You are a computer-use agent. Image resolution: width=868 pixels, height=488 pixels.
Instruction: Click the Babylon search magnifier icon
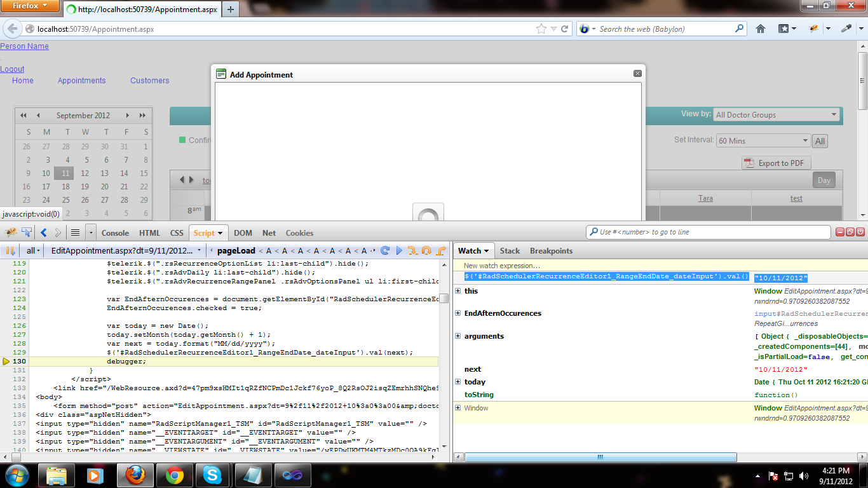click(x=740, y=29)
